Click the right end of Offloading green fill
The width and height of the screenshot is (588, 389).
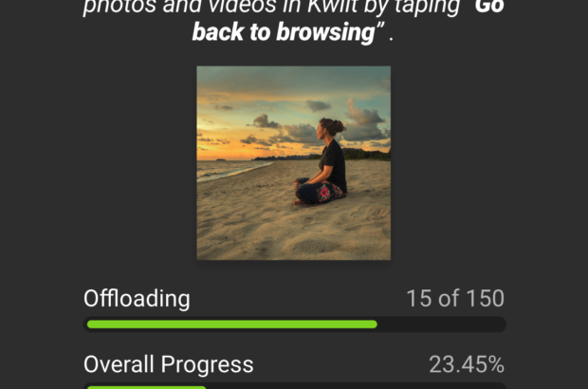pyautogui.click(x=374, y=324)
